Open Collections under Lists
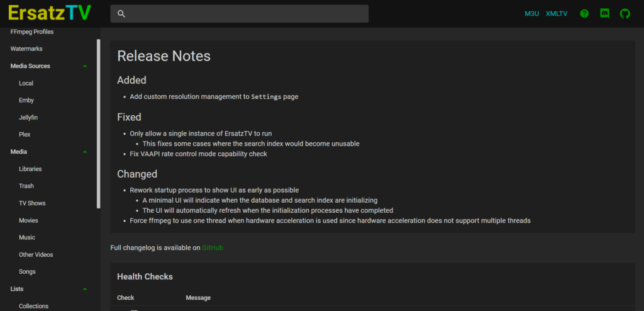This screenshot has height=311, width=644. pyautogui.click(x=34, y=306)
